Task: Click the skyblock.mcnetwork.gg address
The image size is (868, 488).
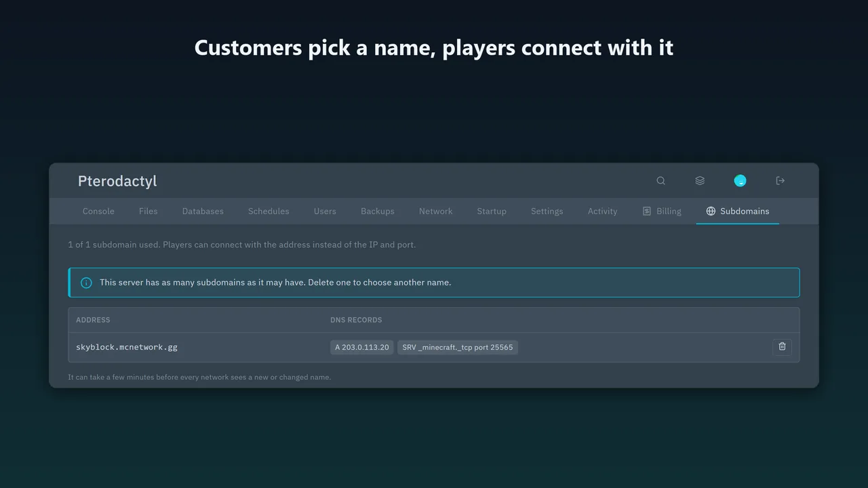Action: click(127, 347)
